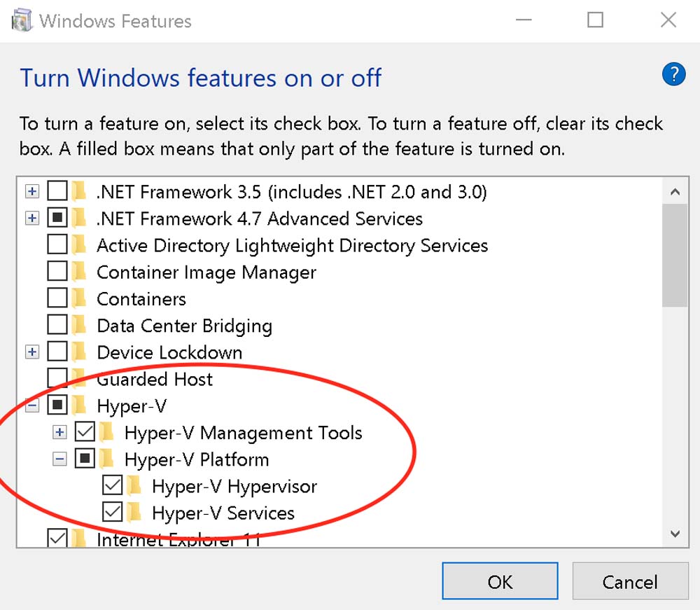Click the scrollbar down arrow

(675, 534)
